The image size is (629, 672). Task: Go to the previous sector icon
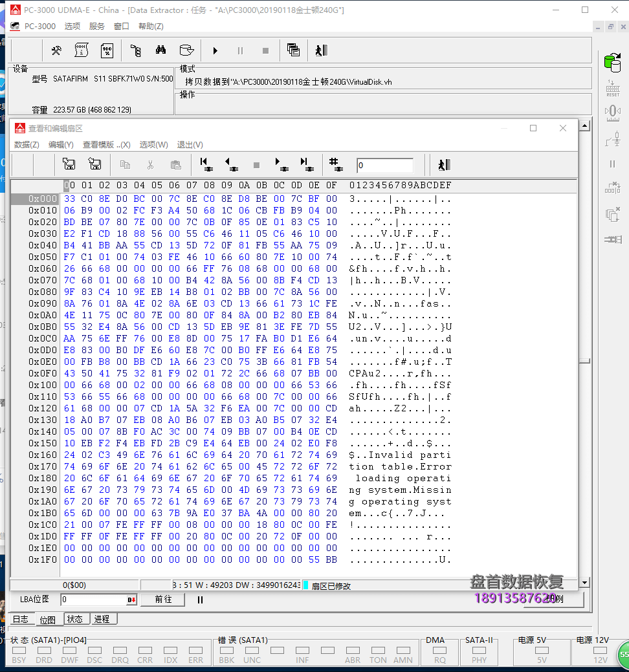coord(231,164)
